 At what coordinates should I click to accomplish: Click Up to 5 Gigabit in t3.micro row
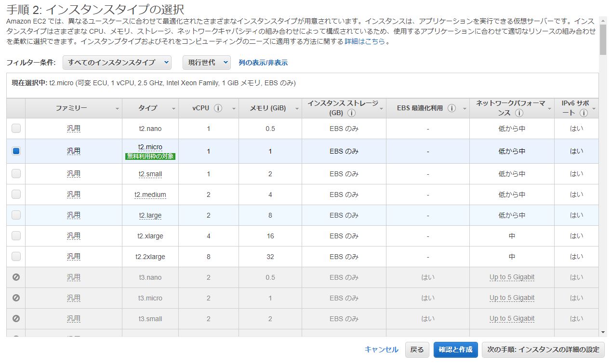512,298
